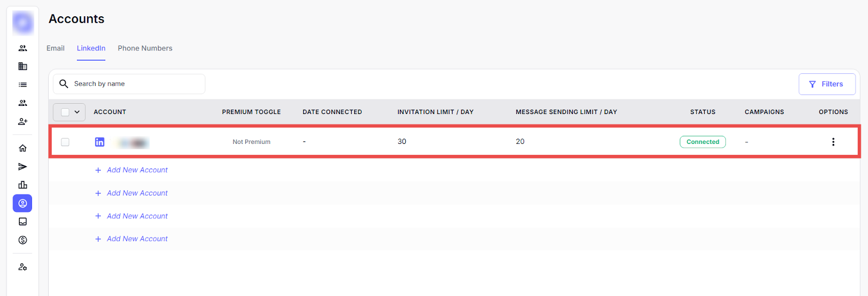868x296 pixels.
Task: Open the bar chart analytics icon
Action: 23,185
